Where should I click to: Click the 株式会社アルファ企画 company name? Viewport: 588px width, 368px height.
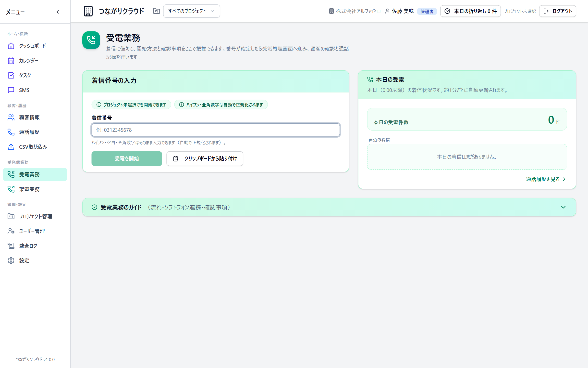click(x=359, y=11)
